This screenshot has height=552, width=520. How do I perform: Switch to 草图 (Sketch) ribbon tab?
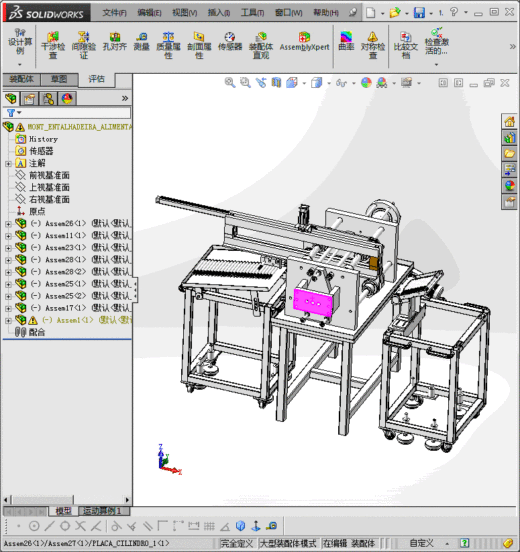click(x=59, y=79)
